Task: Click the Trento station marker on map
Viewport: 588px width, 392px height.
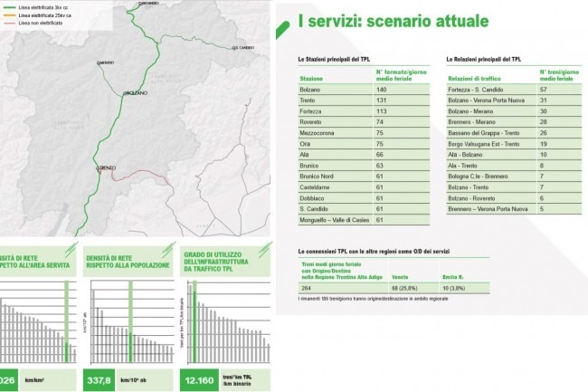Action: point(98,168)
